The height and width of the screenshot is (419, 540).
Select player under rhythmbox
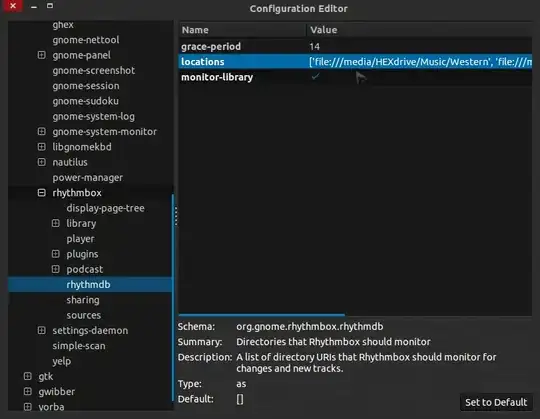(x=80, y=239)
